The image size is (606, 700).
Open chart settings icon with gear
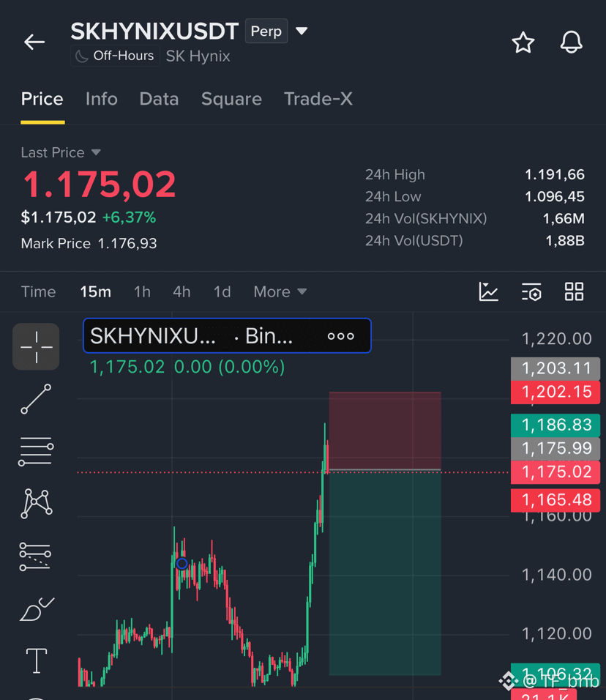point(531,291)
